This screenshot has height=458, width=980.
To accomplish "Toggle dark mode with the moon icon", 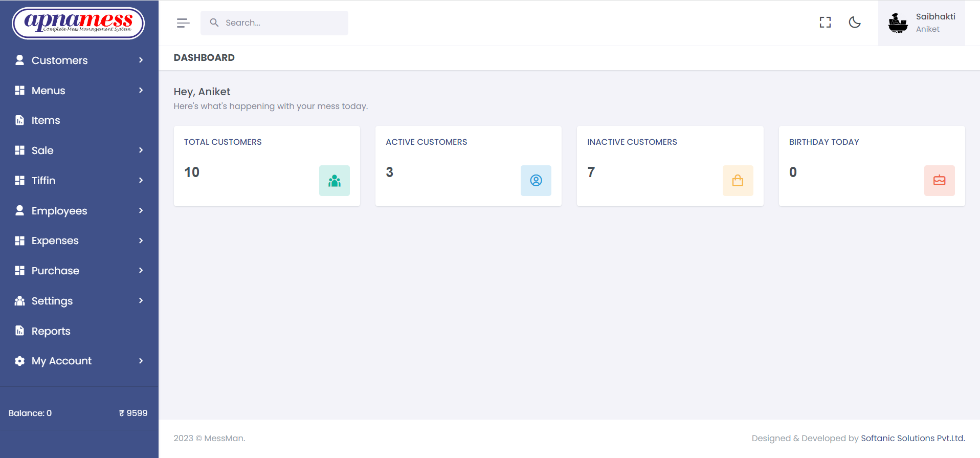I will coord(855,23).
